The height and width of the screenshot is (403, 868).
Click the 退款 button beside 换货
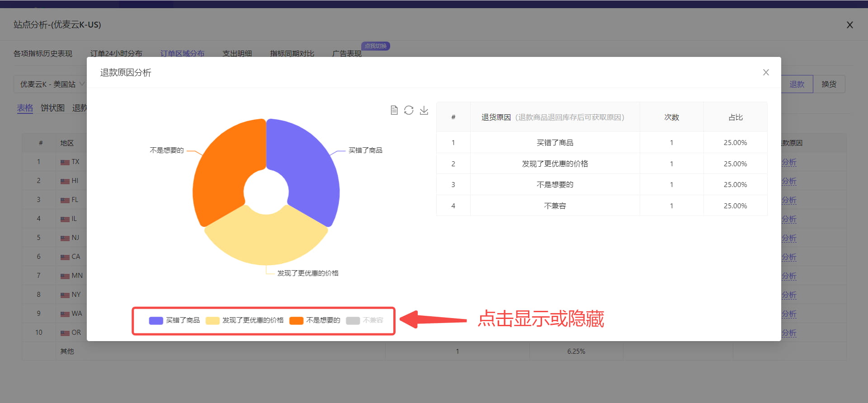(797, 84)
